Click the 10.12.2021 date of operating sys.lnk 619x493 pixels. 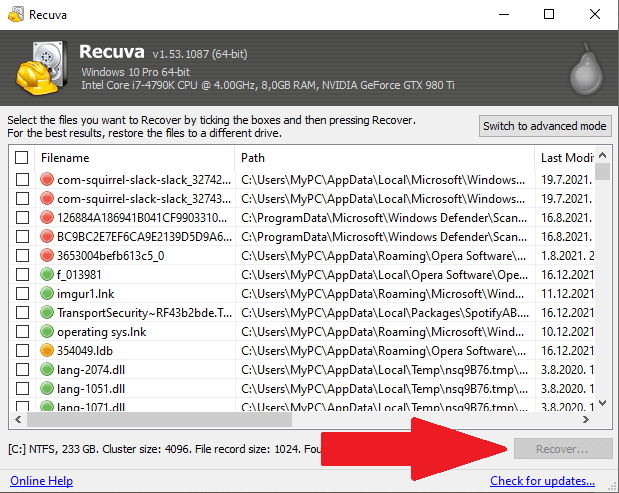tap(568, 332)
